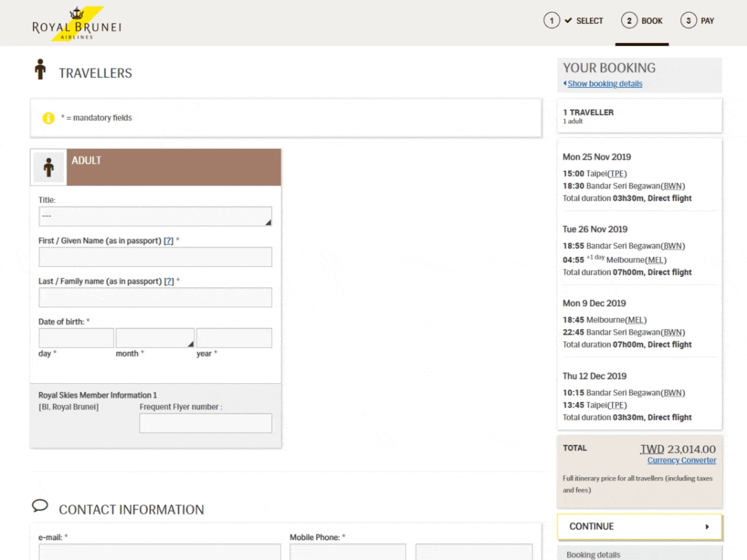747x560 pixels.
Task: Open the Title dropdown
Action: (155, 217)
